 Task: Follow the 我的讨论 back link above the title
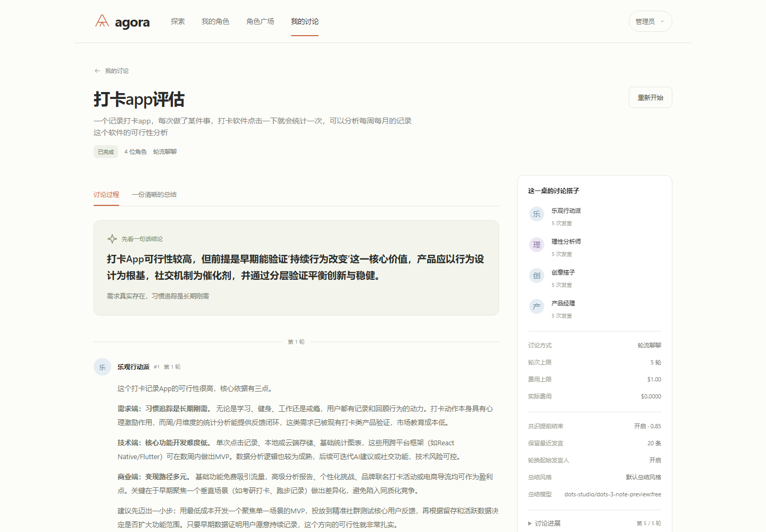[112, 71]
